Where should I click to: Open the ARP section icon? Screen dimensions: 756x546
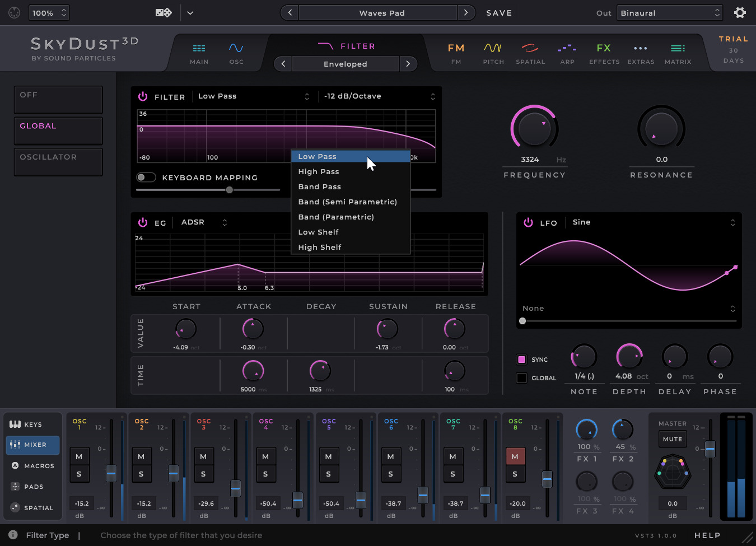pos(567,48)
